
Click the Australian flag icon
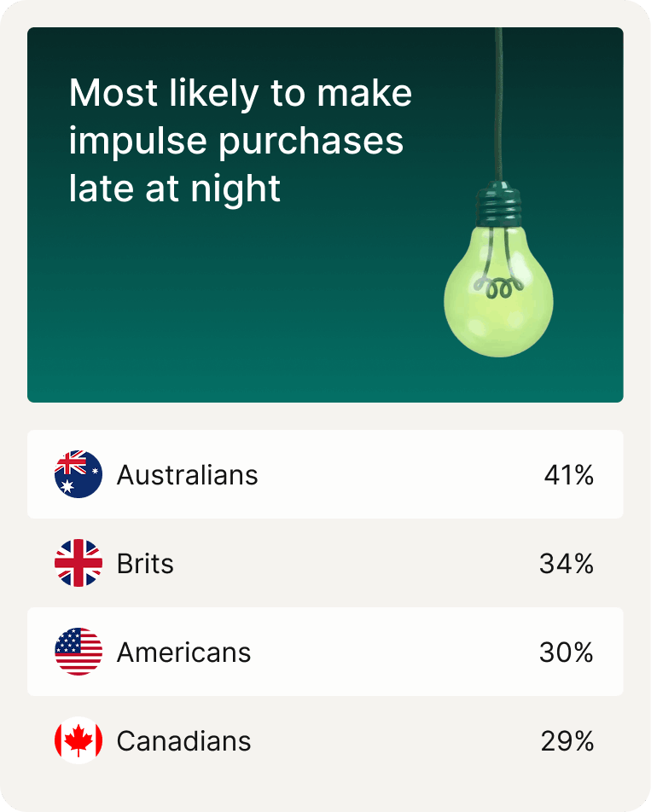[x=78, y=474]
